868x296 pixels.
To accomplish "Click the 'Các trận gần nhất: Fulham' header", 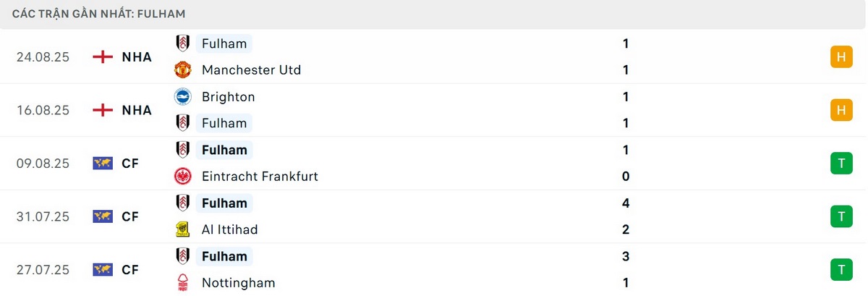I will pos(99,14).
